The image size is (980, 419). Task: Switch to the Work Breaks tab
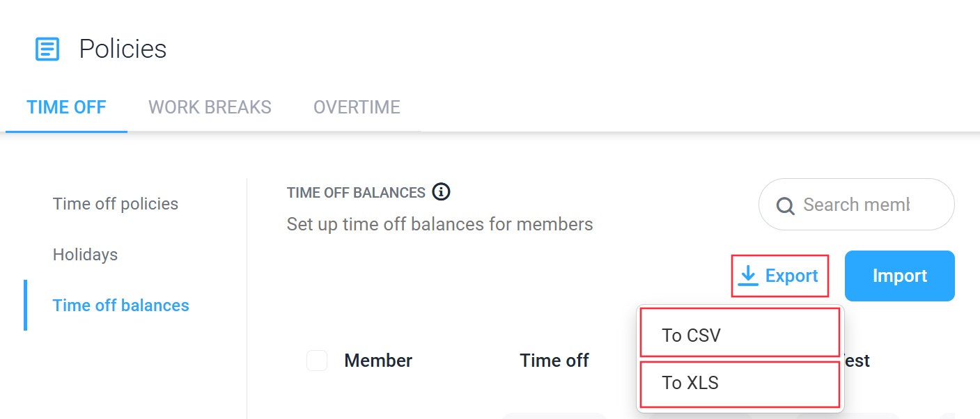click(x=210, y=107)
